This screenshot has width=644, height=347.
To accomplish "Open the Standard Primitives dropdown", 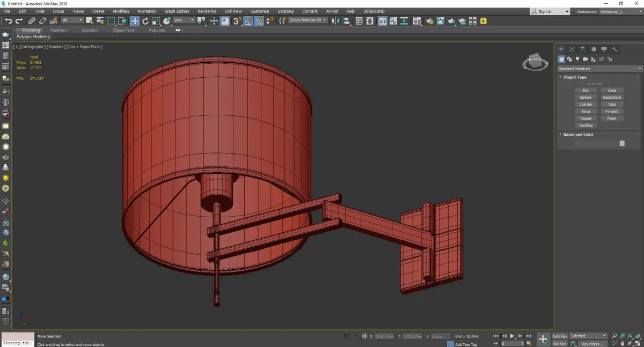I will [x=599, y=69].
